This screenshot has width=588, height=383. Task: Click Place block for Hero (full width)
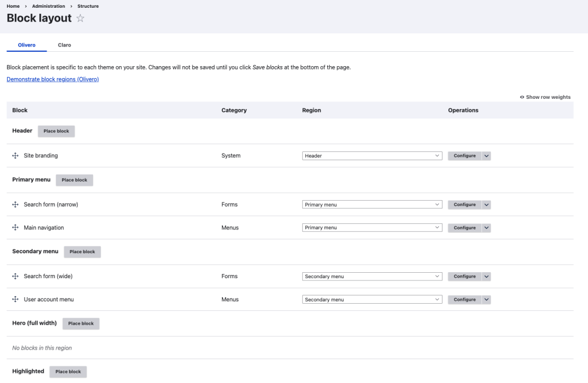81,323
